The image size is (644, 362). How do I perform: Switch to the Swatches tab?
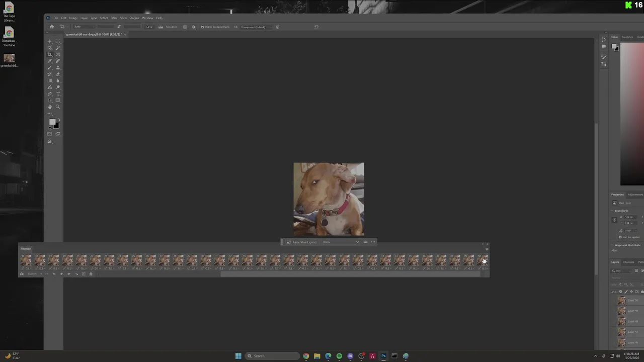click(627, 37)
